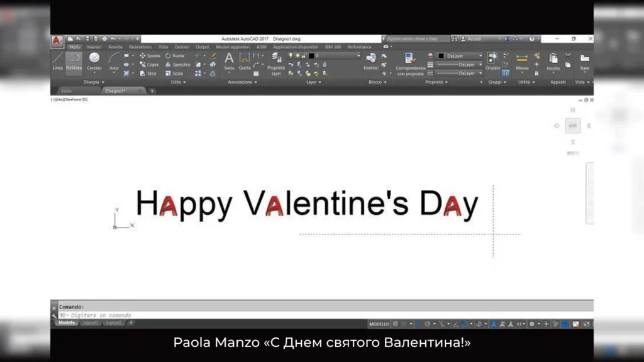644x362 pixels.
Task: Click the Inserisci block icon
Action: coord(371,61)
